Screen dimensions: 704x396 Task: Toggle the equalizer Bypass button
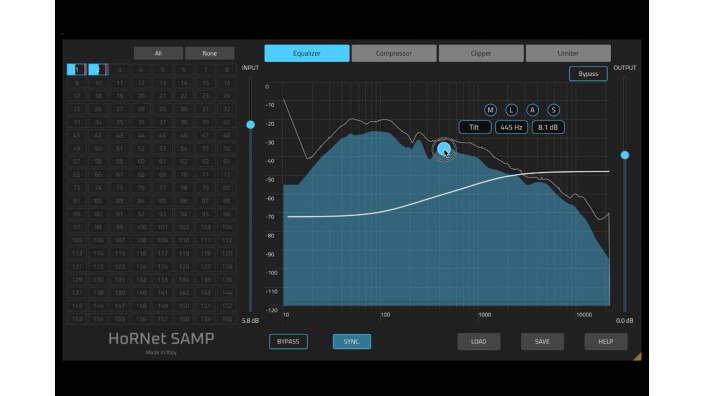[588, 74]
